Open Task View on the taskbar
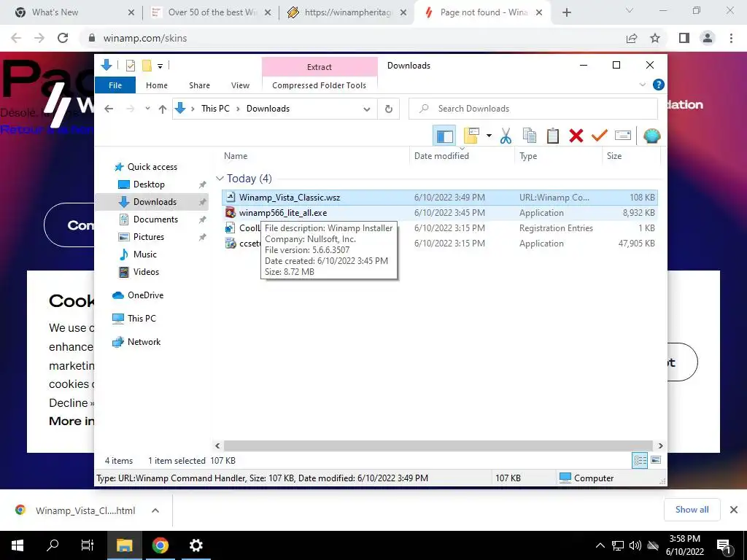 pyautogui.click(x=88, y=545)
